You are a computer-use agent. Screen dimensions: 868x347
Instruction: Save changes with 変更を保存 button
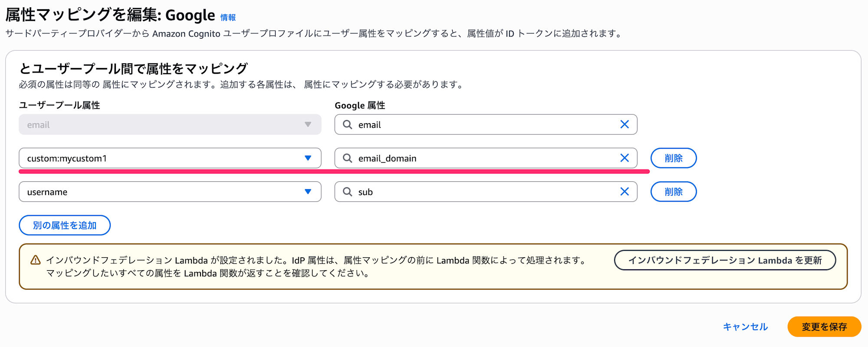click(x=824, y=327)
